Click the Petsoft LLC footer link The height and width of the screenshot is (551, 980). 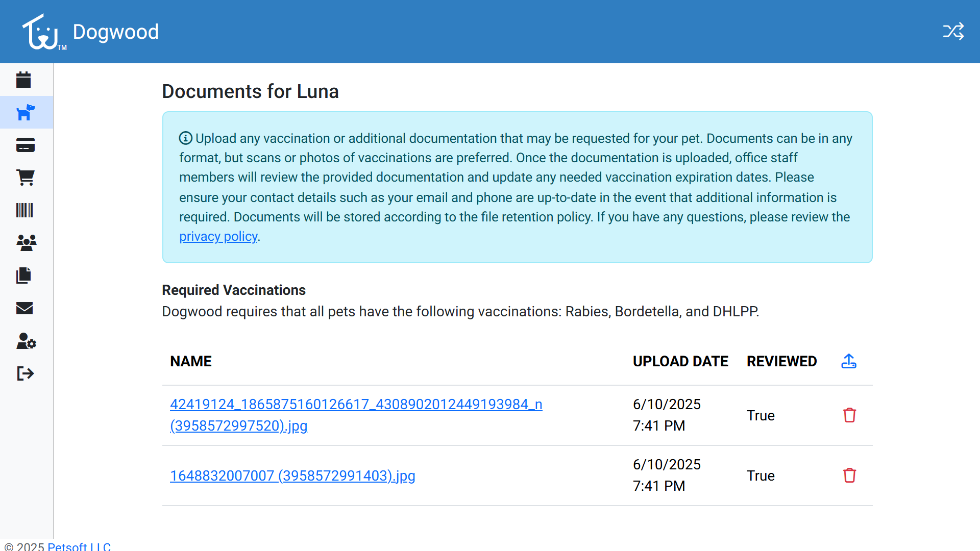[x=79, y=546]
